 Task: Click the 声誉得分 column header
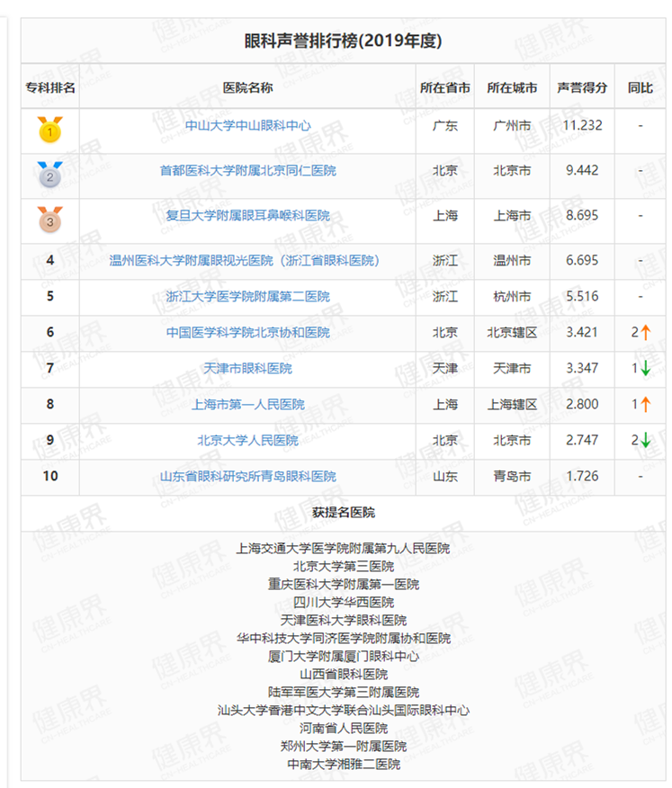tap(582, 88)
